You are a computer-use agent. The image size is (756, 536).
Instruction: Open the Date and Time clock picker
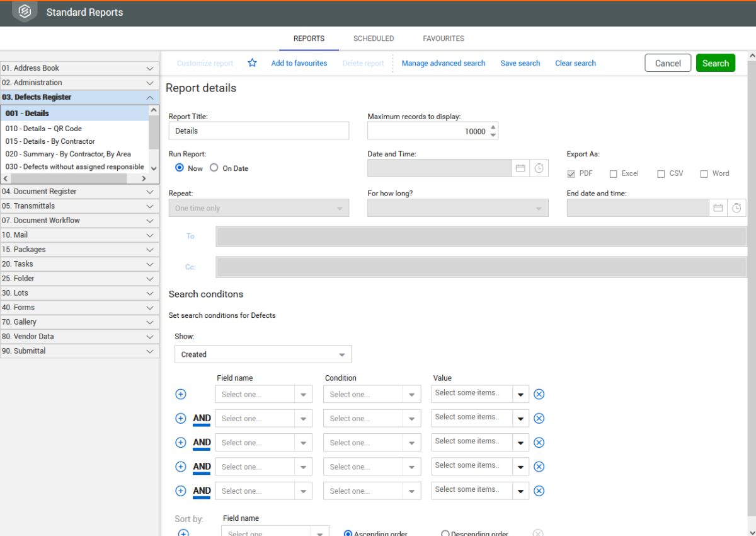point(539,168)
